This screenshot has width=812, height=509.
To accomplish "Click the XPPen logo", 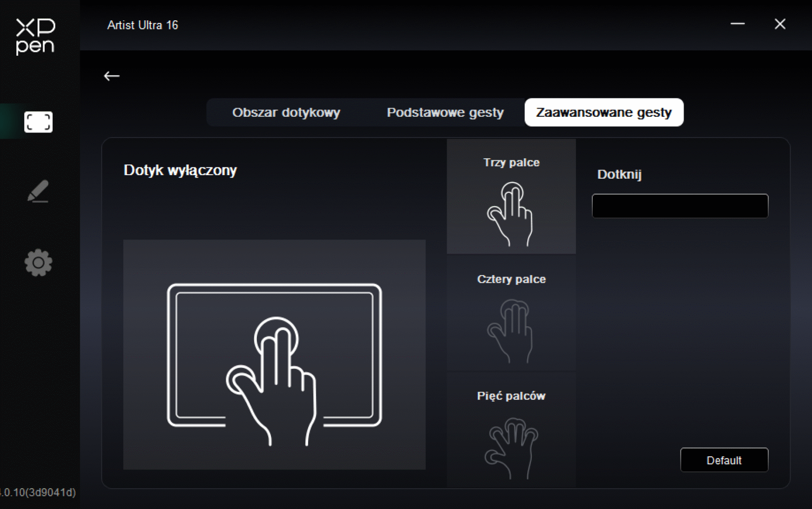I will click(x=35, y=37).
